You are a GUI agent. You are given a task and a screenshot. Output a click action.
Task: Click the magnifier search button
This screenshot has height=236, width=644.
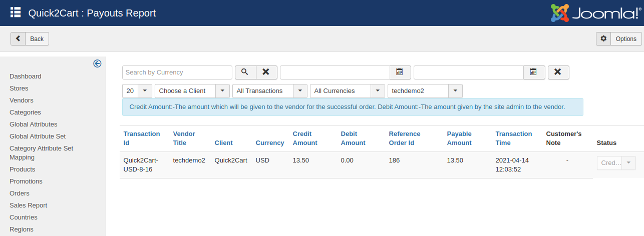coord(245,72)
